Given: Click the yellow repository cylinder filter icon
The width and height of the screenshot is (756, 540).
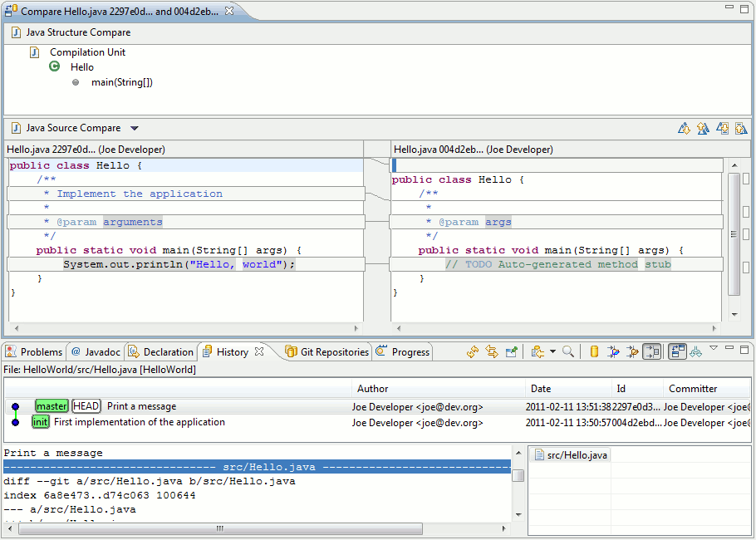Looking at the screenshot, I should (594, 352).
